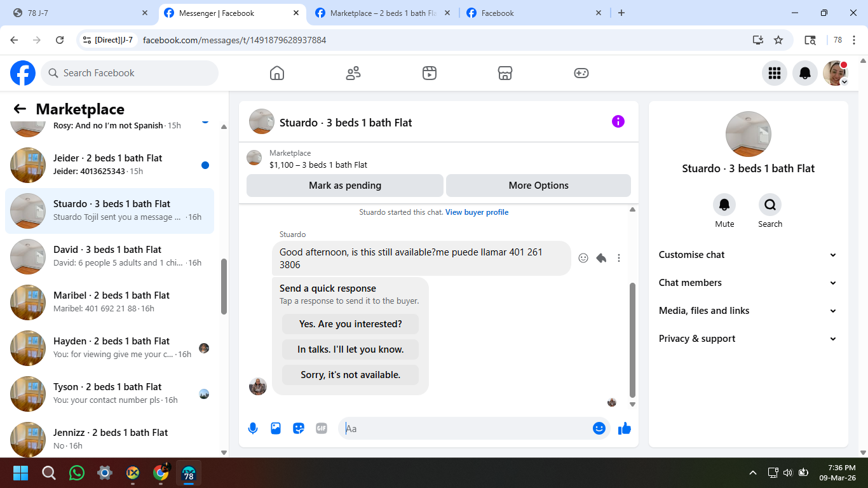Viewport: 868px width, 488px height.
Task: Click Stuardo flat thumbnail in right panel
Action: click(749, 134)
